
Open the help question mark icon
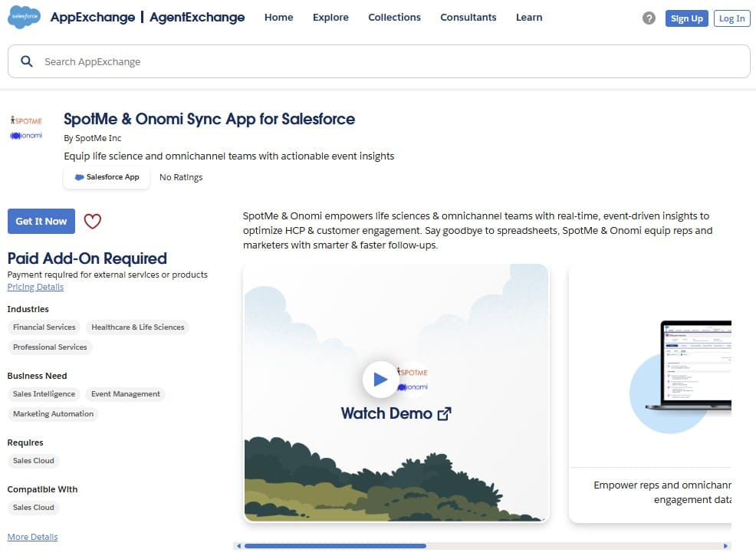(649, 18)
